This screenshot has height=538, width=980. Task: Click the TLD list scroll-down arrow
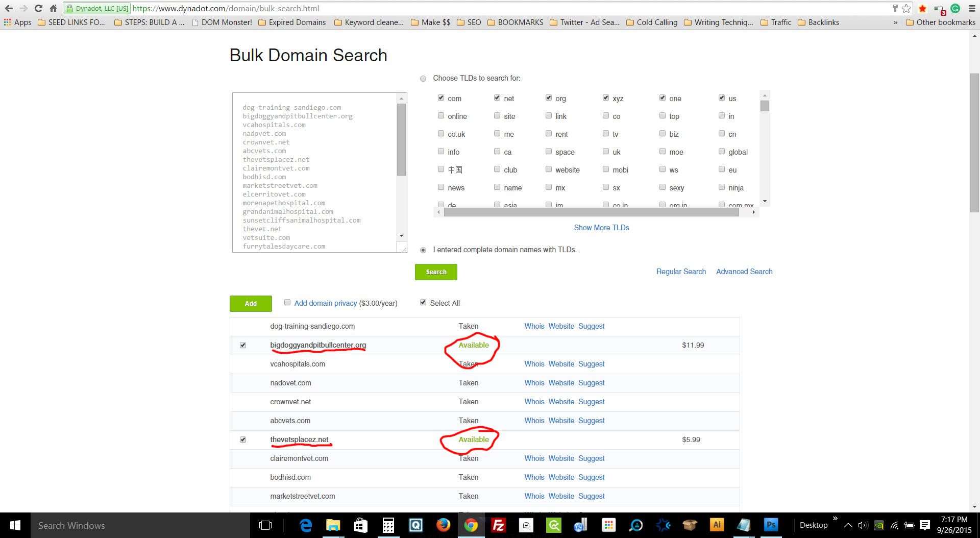(x=765, y=202)
